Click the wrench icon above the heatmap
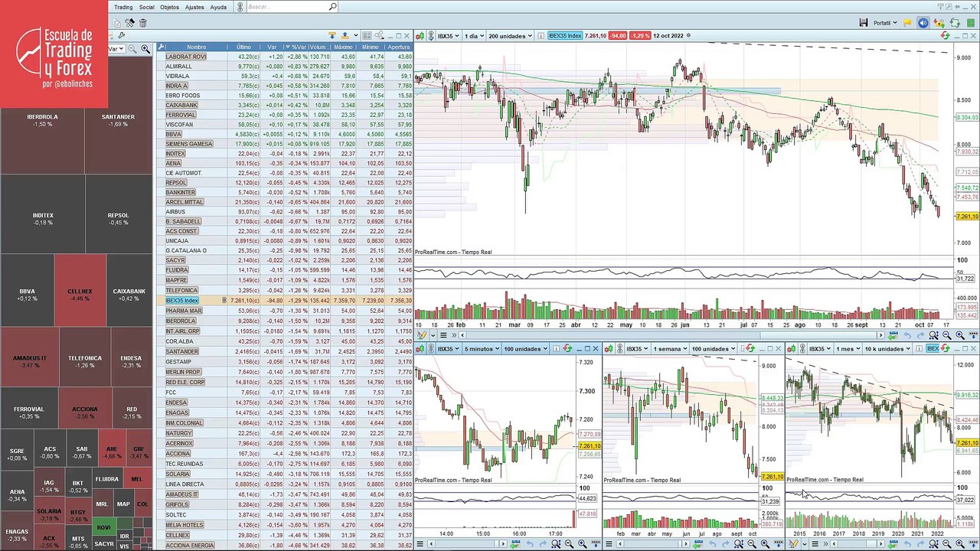The height and width of the screenshot is (551, 980). click(x=122, y=35)
